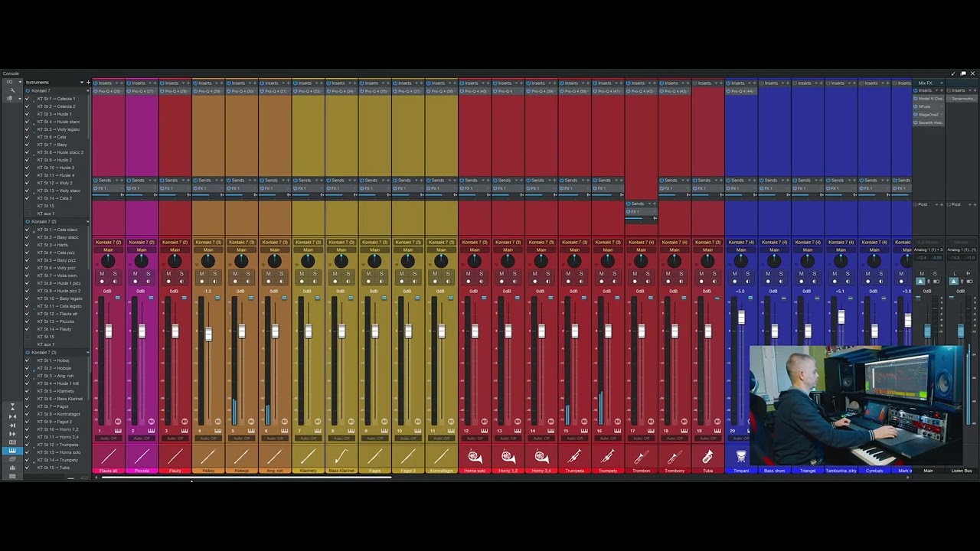Image resolution: width=980 pixels, height=551 pixels.
Task: Click the Kontakt 7 power icon
Action: 28,90
